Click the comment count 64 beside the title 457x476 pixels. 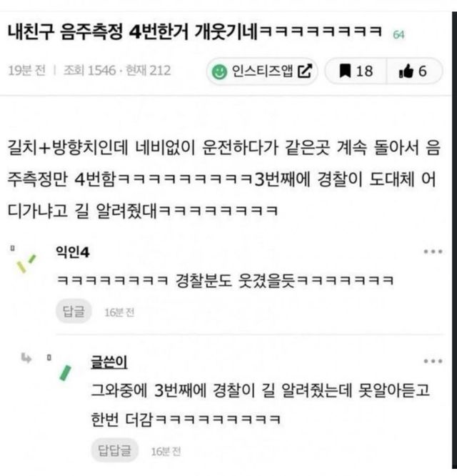click(398, 35)
